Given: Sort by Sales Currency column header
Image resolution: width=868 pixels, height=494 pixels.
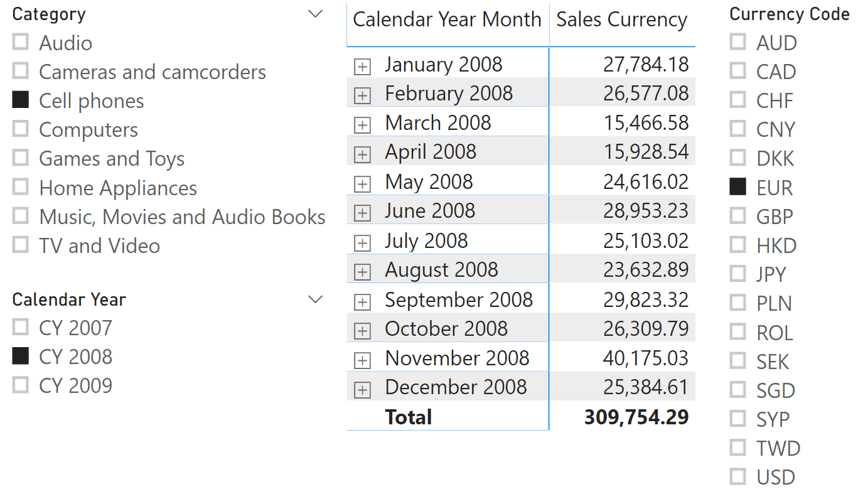Looking at the screenshot, I should point(621,19).
